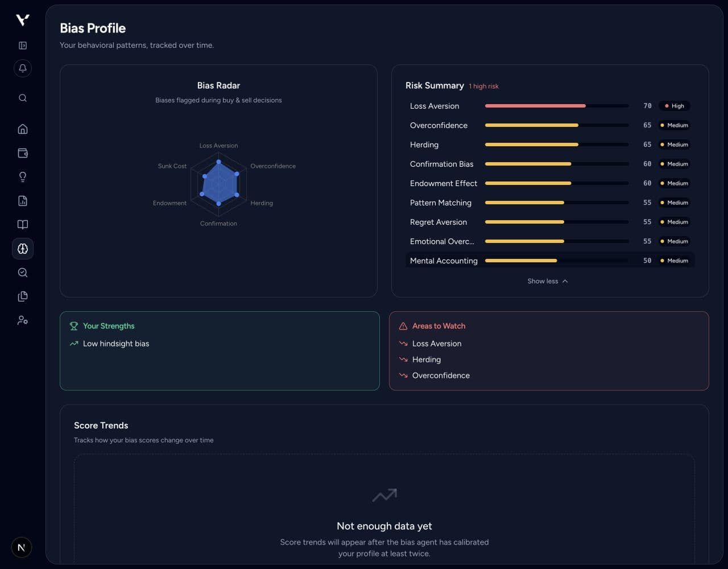Click the High badge for Loss Aversion

coord(675,106)
